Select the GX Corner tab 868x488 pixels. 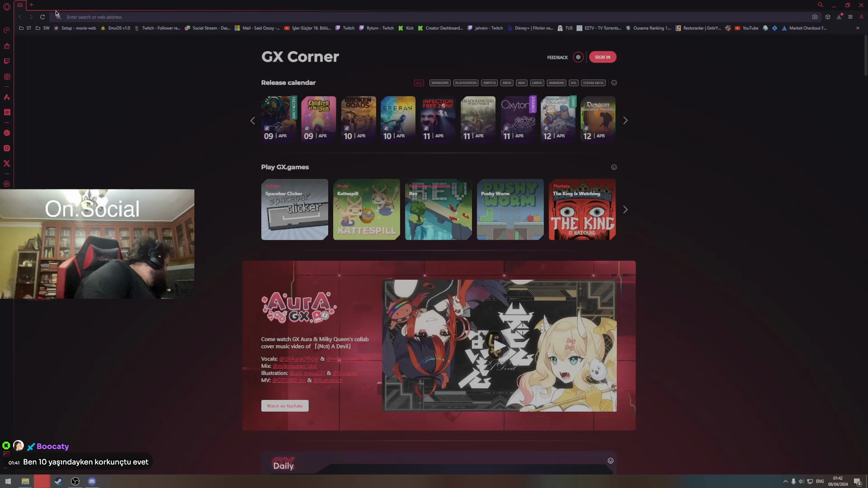coord(20,5)
